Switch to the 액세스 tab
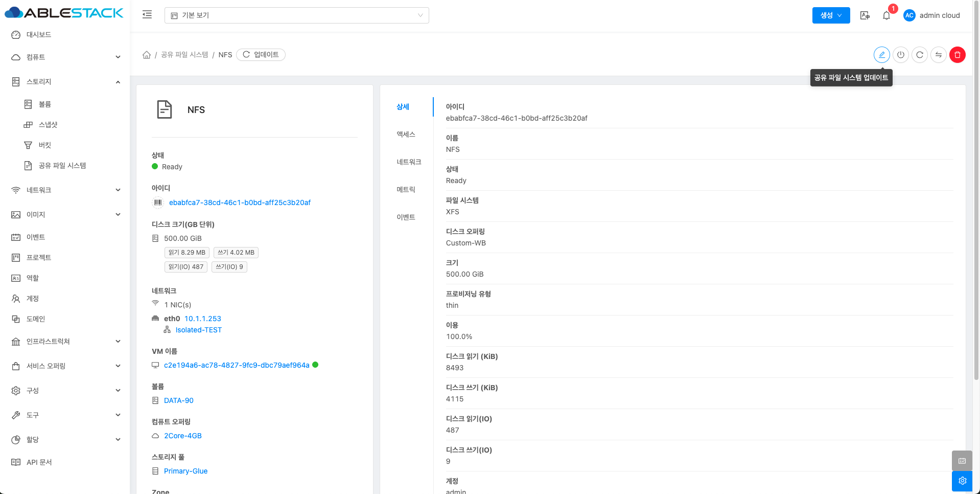The height and width of the screenshot is (494, 980). [406, 134]
